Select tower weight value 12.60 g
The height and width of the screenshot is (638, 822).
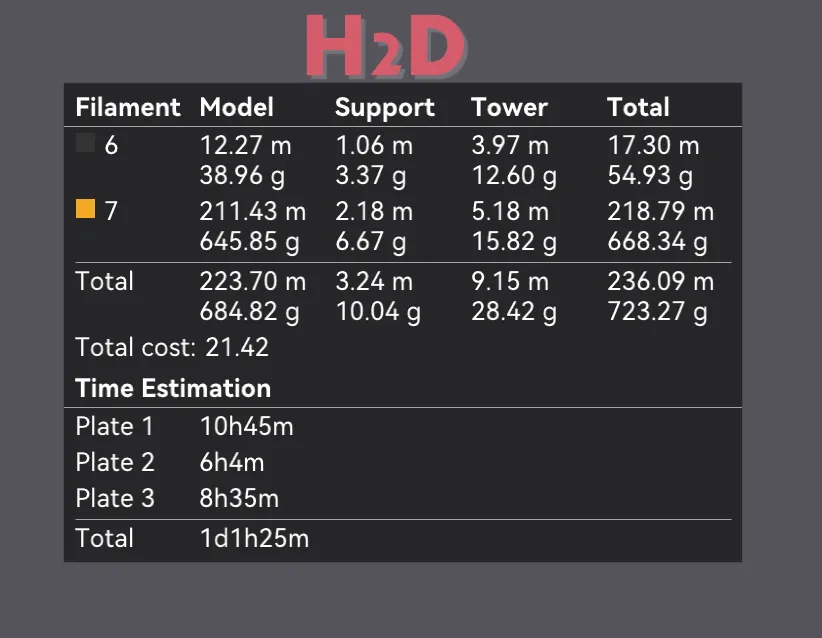coord(514,176)
